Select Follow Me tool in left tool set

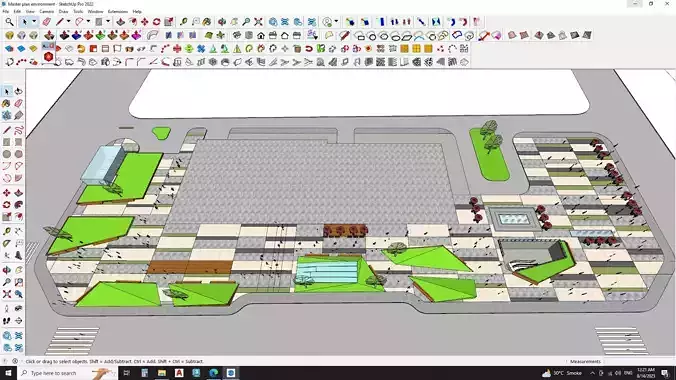tap(19, 205)
